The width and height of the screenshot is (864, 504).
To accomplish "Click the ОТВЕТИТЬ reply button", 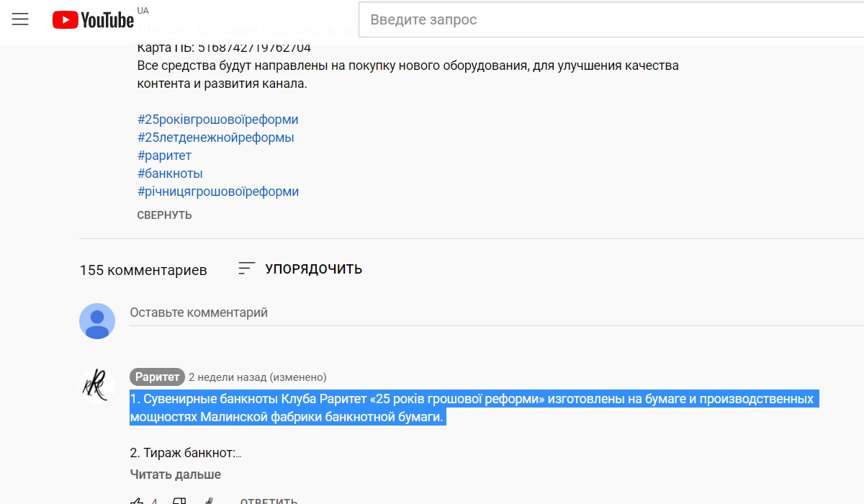I will pos(269,500).
